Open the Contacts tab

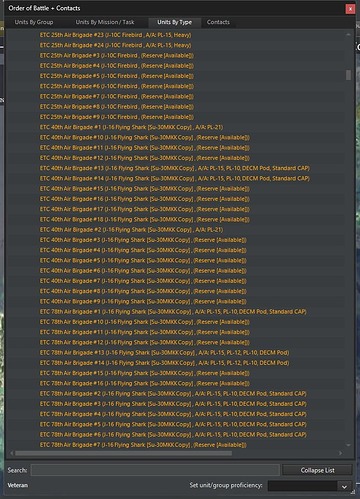pyautogui.click(x=218, y=22)
